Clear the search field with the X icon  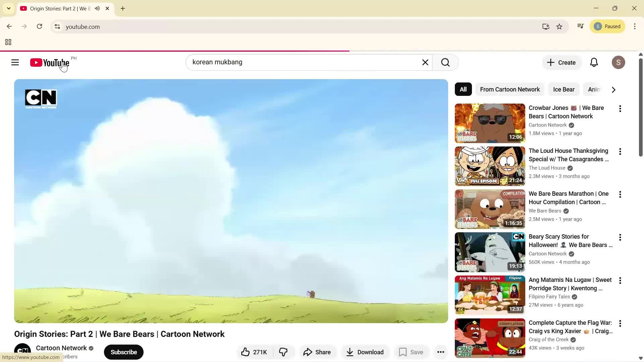point(425,62)
